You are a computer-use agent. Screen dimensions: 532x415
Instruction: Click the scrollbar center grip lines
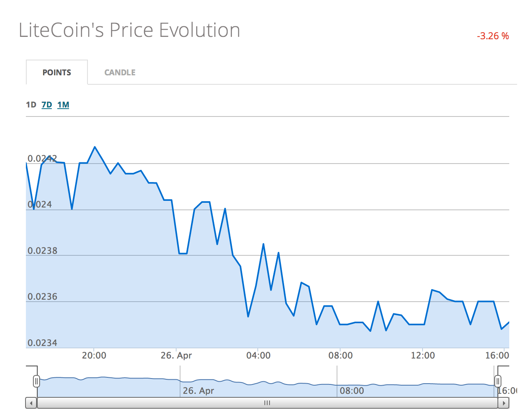click(x=267, y=403)
